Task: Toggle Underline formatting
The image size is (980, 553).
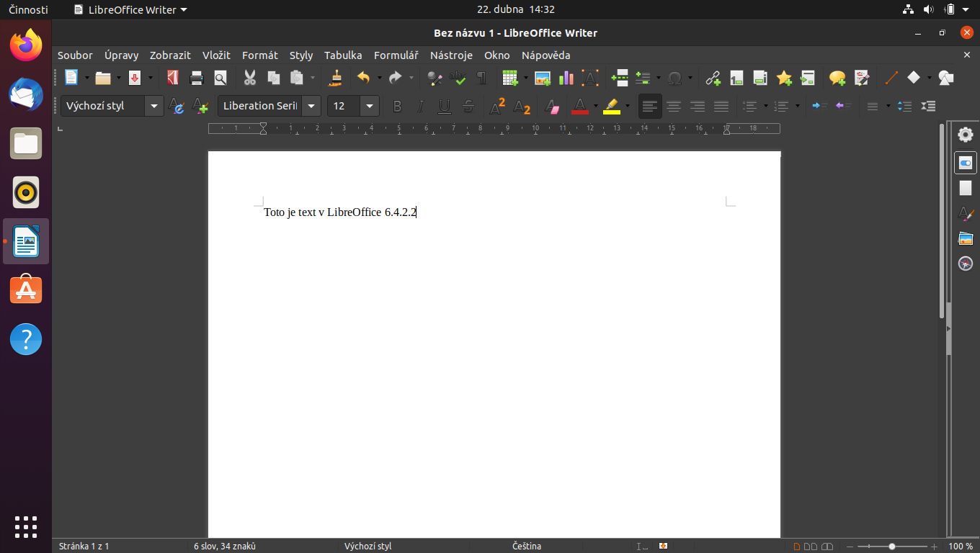Action: coord(445,107)
